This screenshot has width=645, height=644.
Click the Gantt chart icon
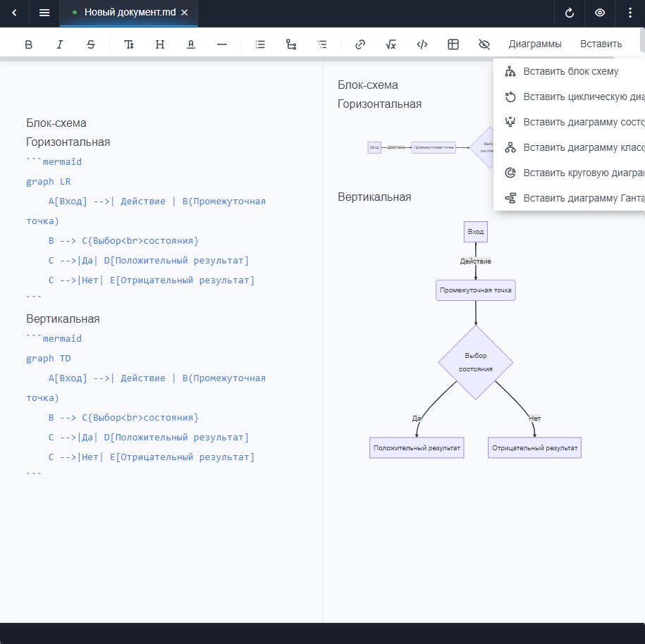point(510,198)
